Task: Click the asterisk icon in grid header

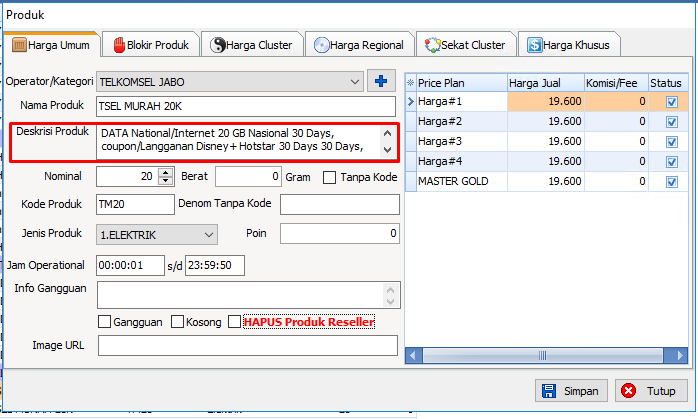Action: pos(410,82)
